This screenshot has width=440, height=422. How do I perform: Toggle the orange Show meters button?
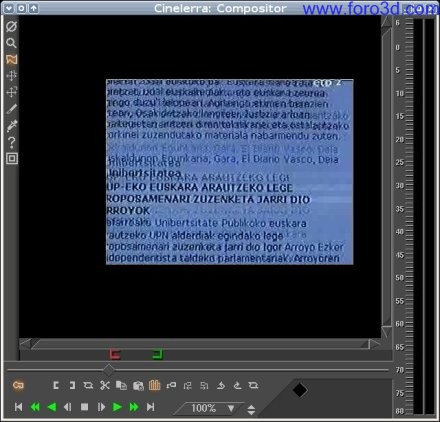coord(154,385)
